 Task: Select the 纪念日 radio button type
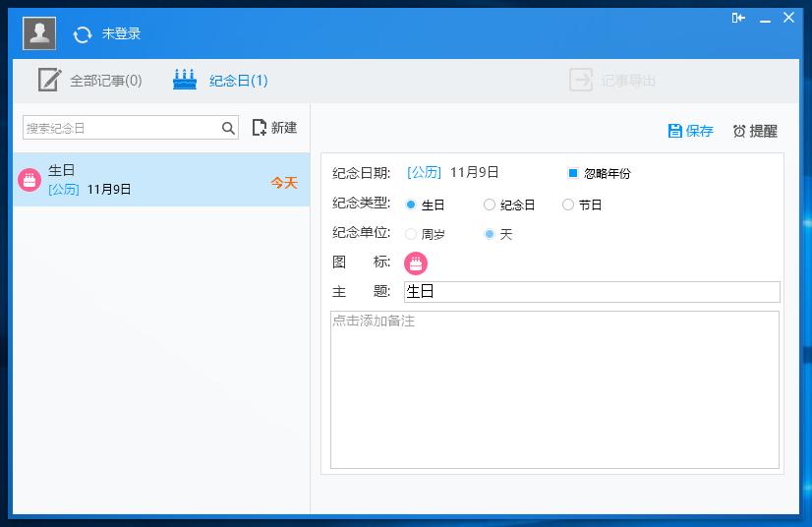(x=490, y=205)
